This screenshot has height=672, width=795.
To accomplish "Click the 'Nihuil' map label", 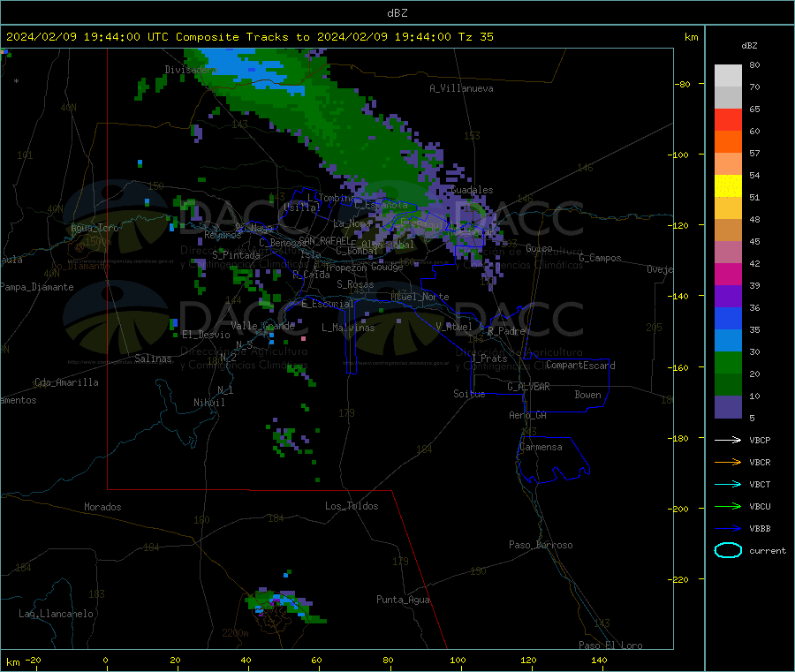I will click(208, 403).
